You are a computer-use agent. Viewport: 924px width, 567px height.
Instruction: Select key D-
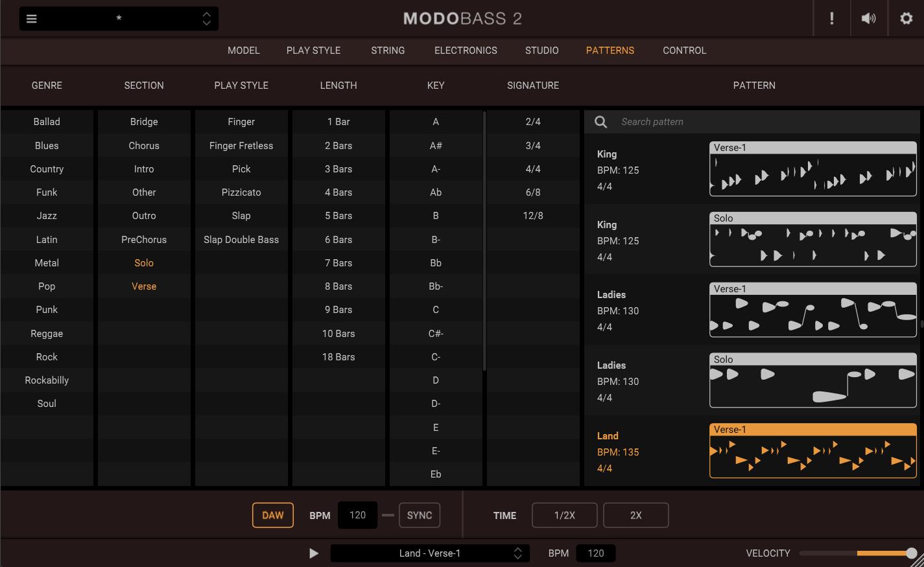[x=436, y=404]
